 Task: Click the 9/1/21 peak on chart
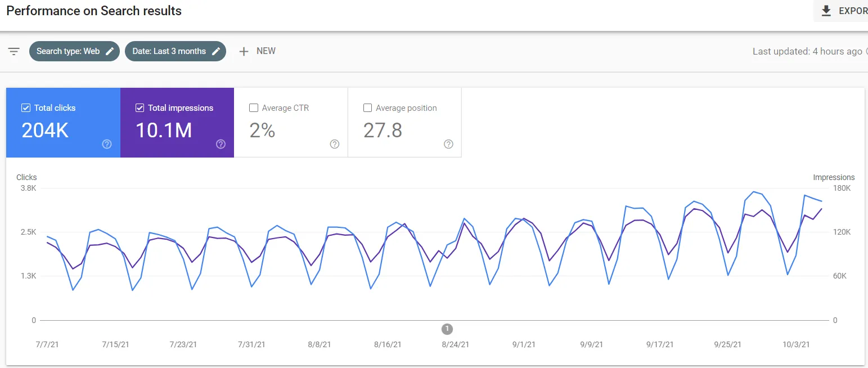coord(524,219)
